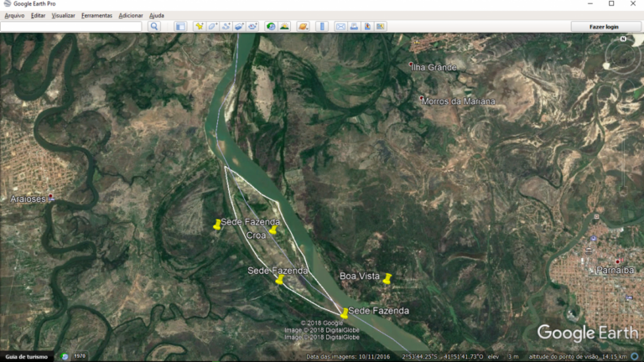Open the Ajuda menu
This screenshot has height=362, width=644.
157,16
